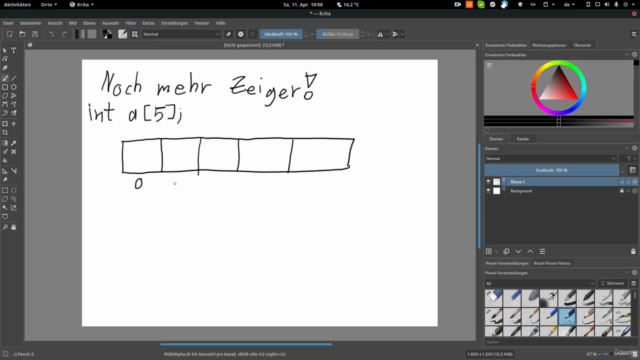
Task: Switch to Werkzeugoptionen tab
Action: tap(549, 45)
